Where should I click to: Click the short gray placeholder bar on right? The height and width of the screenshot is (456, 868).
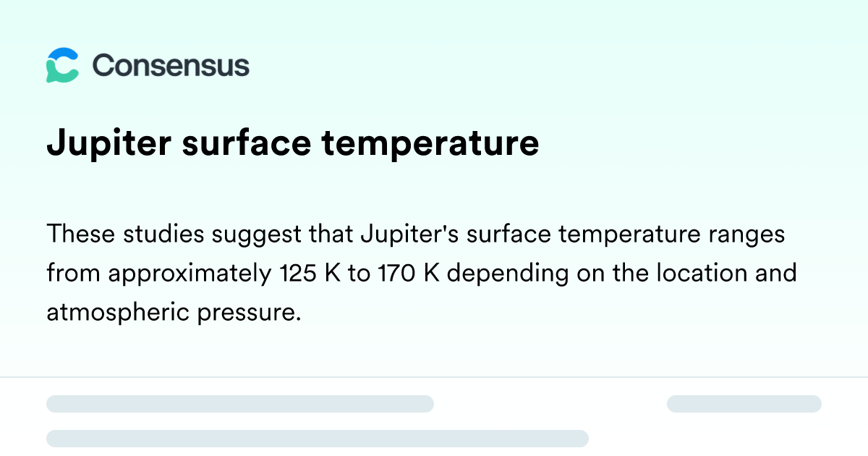coord(744,404)
